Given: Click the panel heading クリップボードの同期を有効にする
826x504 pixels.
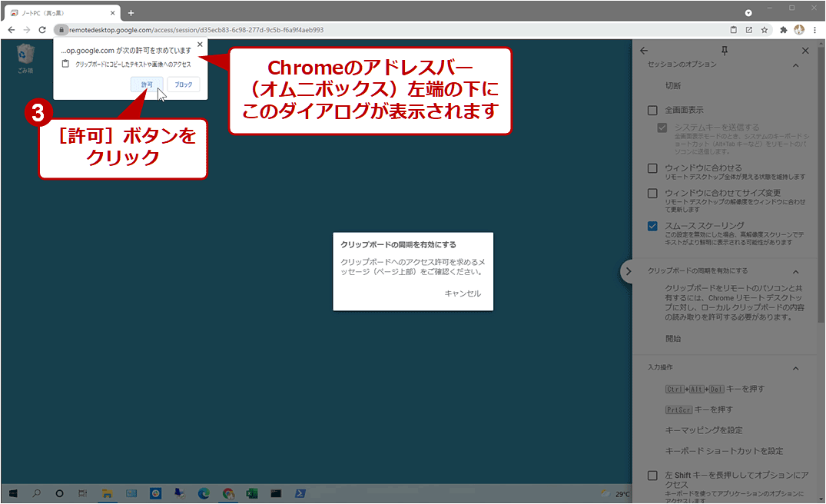Looking at the screenshot, I should [x=698, y=270].
